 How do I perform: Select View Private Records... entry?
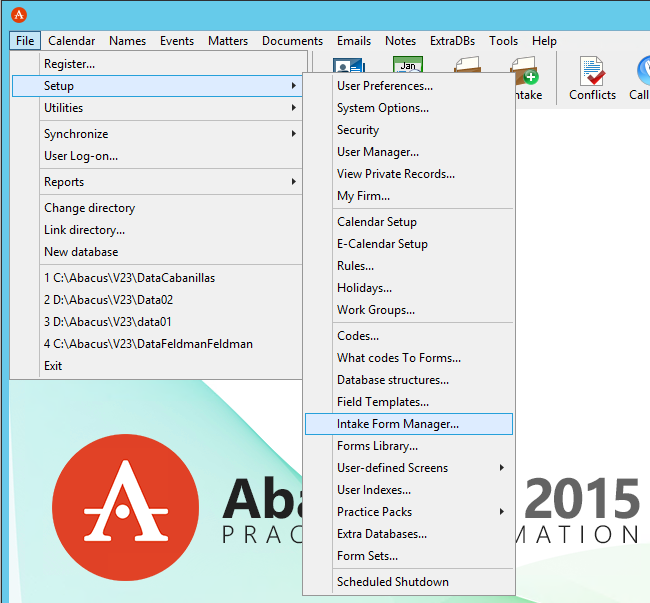coord(409,174)
